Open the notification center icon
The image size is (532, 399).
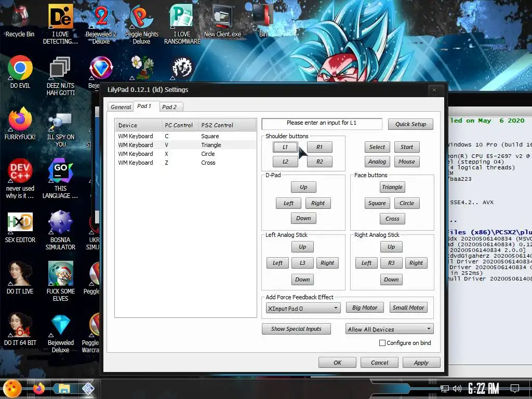click(x=515, y=389)
